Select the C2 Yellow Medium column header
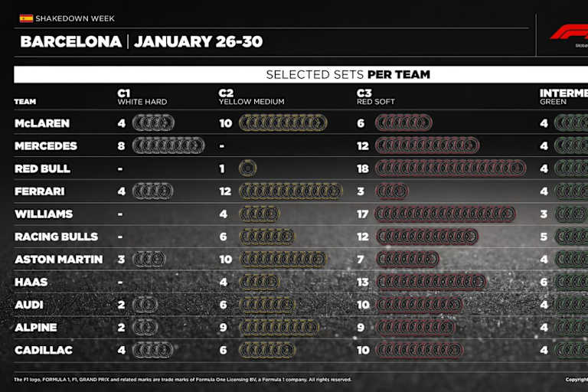 (251, 96)
